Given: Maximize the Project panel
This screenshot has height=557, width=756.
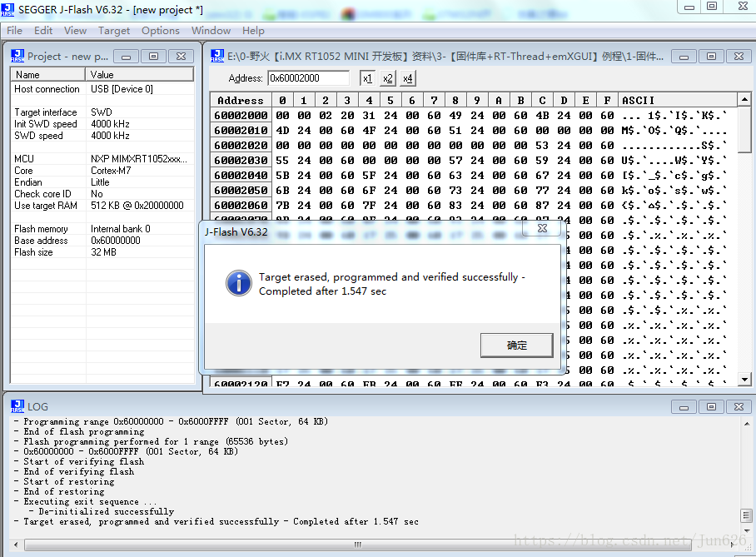Looking at the screenshot, I should tap(153, 57).
